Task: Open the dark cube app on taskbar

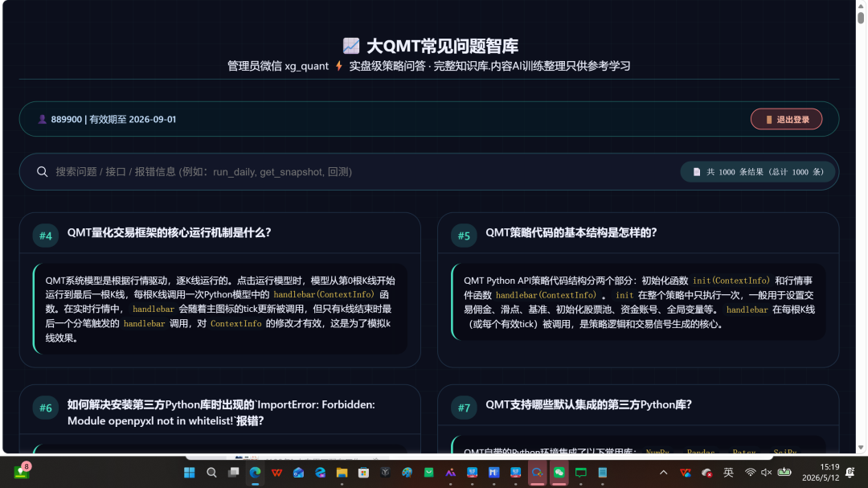Action: [385, 473]
